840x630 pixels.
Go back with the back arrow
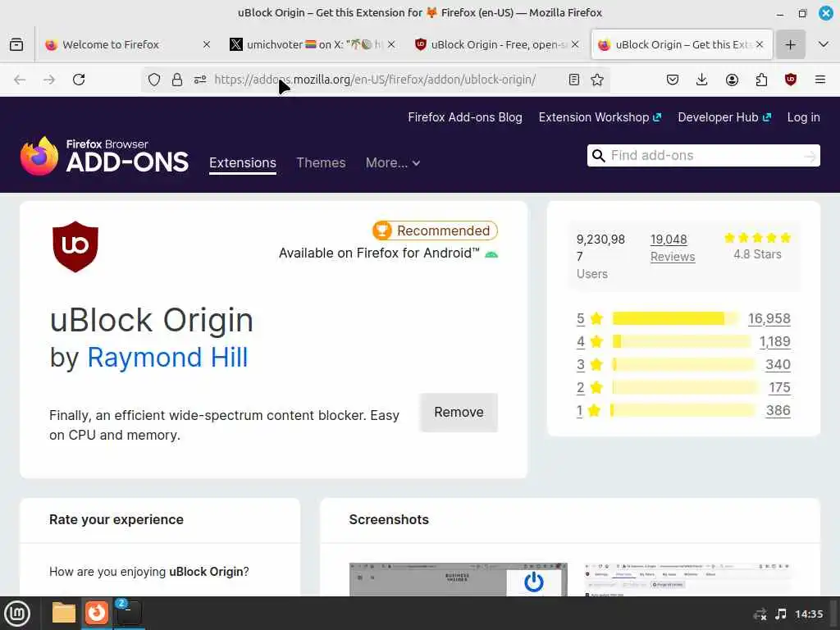[20, 80]
